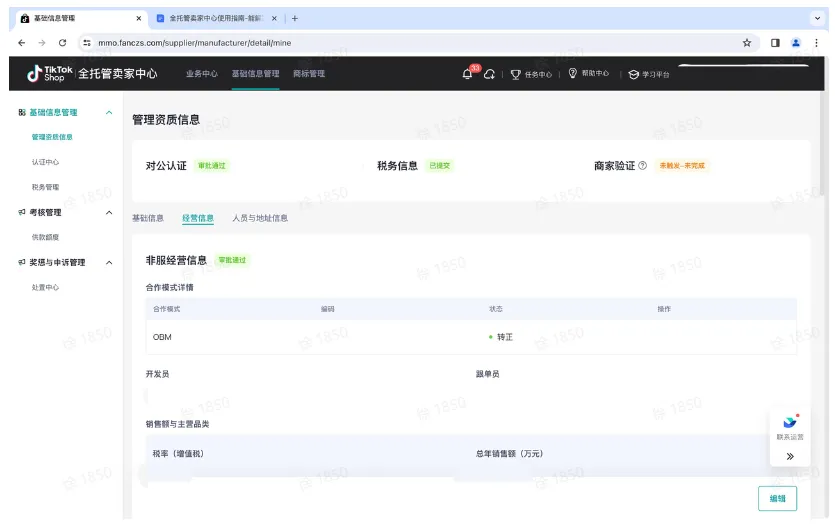Screen dimensions: 835x530
Task: Switch to 业务中心 top menu
Action: pos(201,74)
